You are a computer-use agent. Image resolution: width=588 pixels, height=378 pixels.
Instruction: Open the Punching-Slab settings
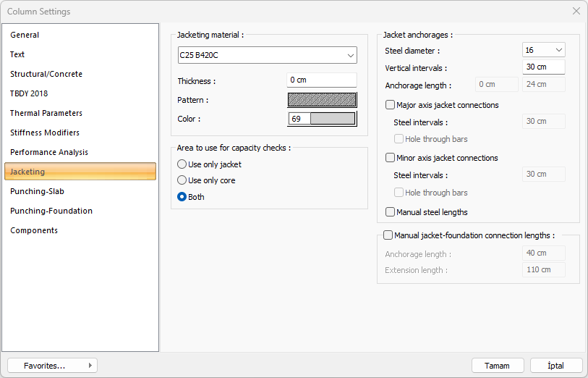37,191
